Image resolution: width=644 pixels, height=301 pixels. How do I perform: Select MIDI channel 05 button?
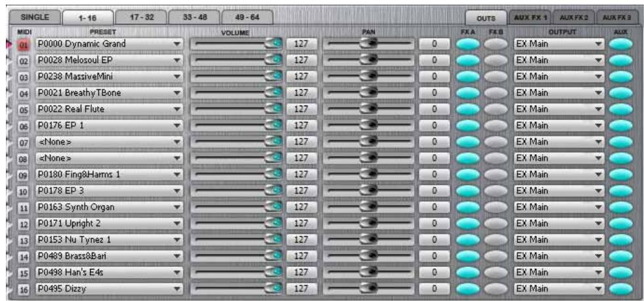click(24, 110)
